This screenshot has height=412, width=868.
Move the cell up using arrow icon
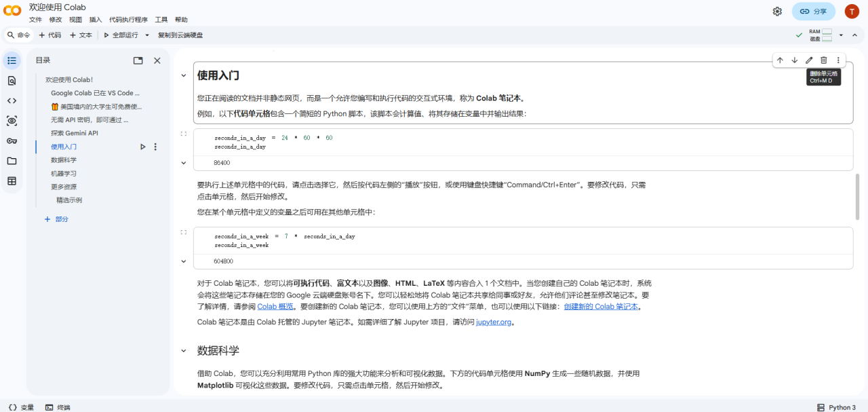pos(780,60)
